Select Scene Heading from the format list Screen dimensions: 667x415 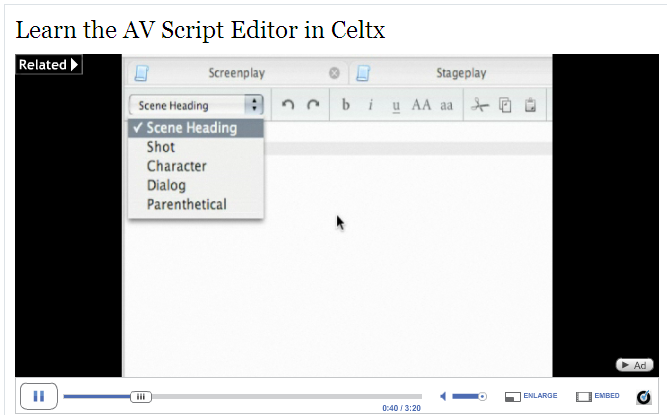(196, 128)
